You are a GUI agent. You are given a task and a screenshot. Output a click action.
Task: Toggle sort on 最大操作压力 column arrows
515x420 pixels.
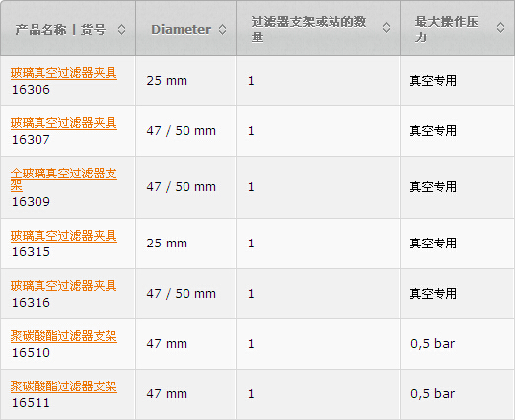pos(500,28)
